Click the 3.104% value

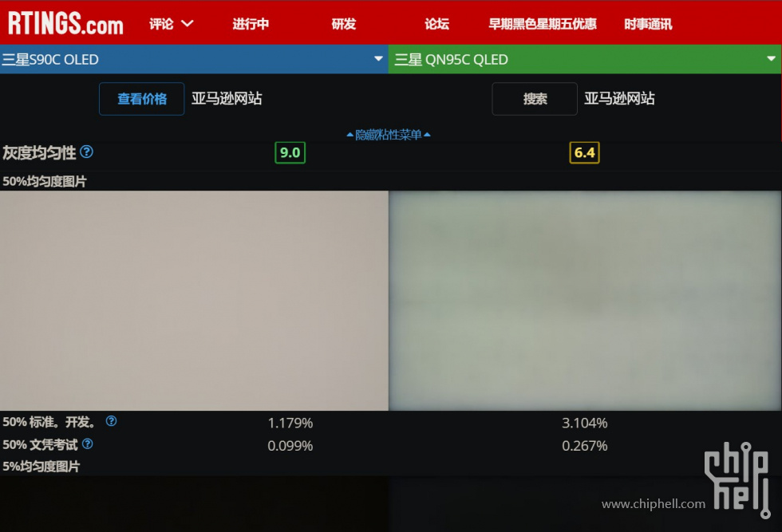(x=584, y=423)
